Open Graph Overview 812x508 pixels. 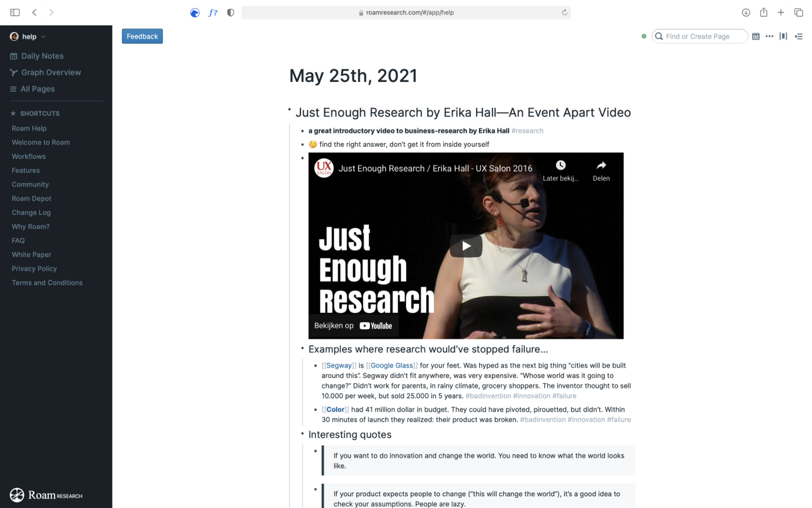[45, 73]
